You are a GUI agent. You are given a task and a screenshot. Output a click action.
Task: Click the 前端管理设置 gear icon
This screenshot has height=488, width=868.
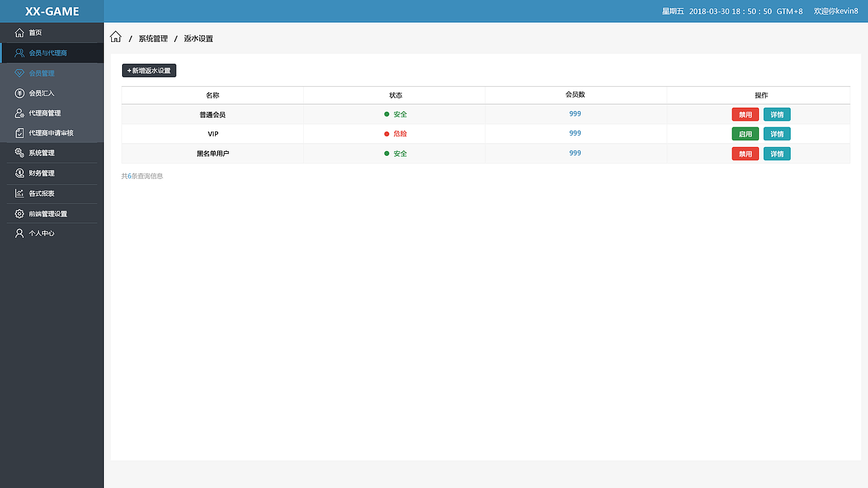[x=20, y=213]
